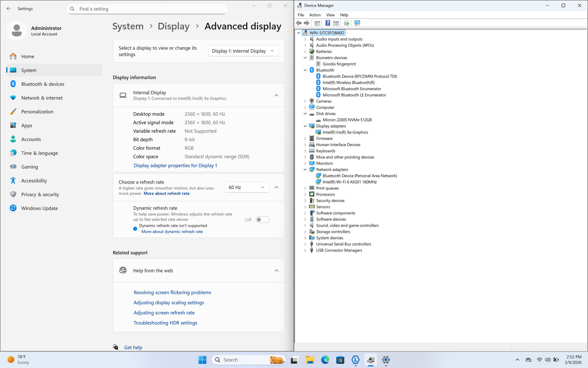Click the Get help link

[133, 347]
